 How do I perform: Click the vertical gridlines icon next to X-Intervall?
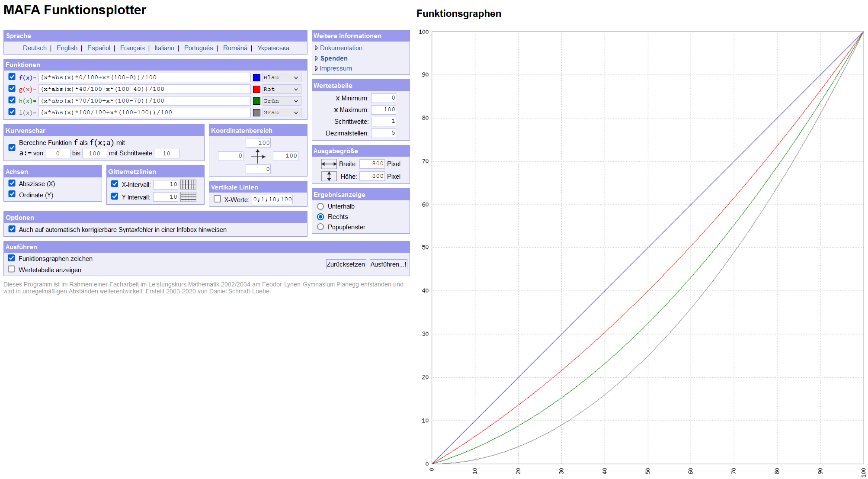188,185
